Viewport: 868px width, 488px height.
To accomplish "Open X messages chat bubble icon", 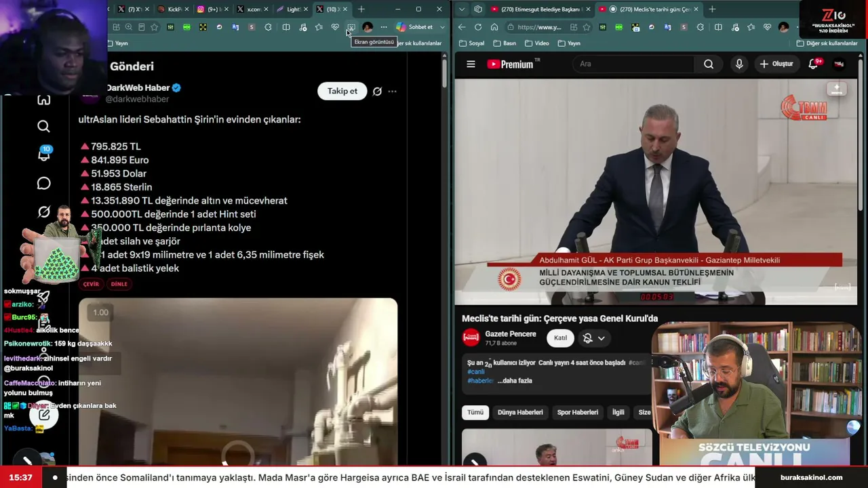I will 43,183.
